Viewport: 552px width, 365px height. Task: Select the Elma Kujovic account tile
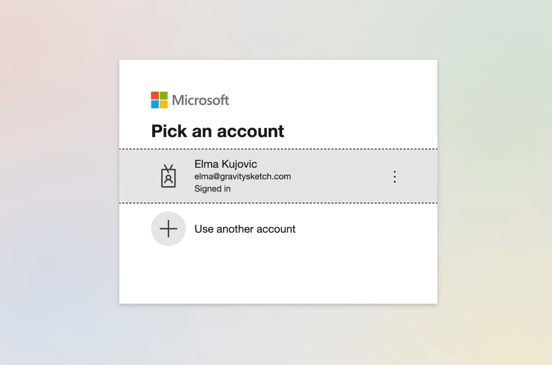(278, 176)
